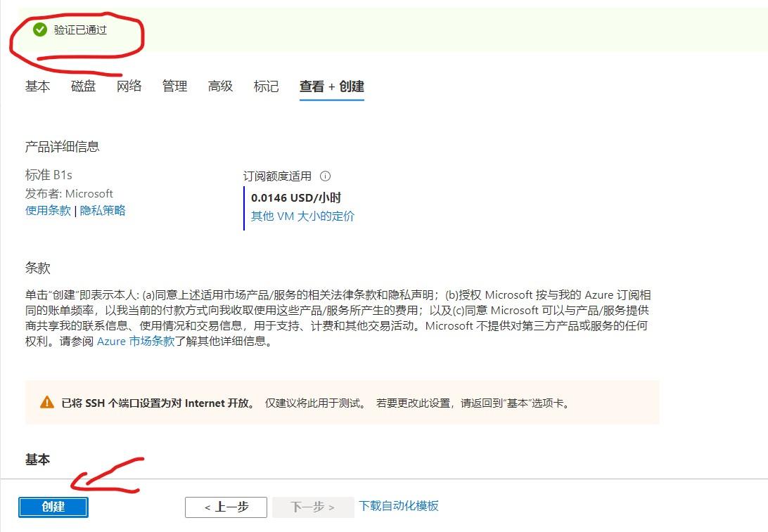Select the 管理 tab
This screenshot has height=532, width=768.
coord(174,86)
